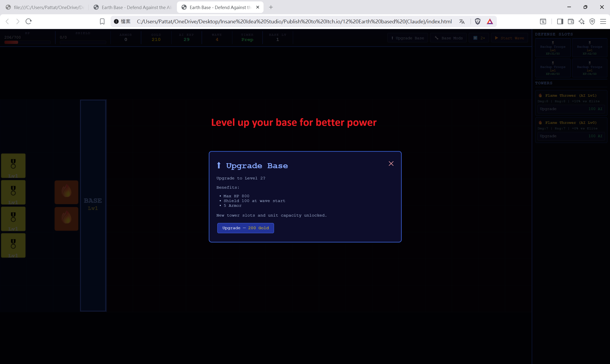Open Leo AI assistant icon
610x364 pixels.
582,22
